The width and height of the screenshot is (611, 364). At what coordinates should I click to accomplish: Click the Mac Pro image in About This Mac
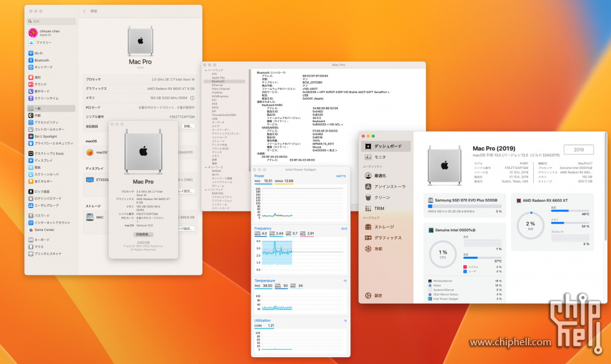tap(143, 151)
